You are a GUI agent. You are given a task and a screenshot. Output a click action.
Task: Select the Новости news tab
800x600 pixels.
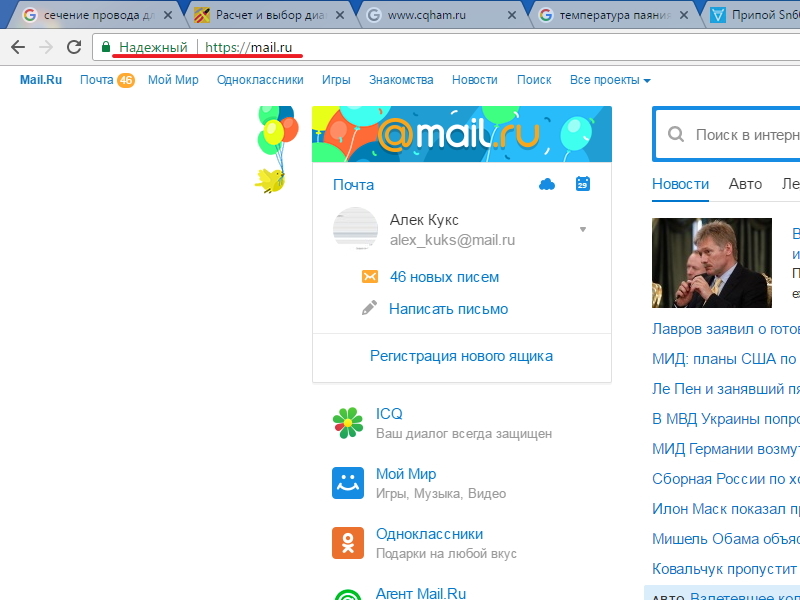pos(680,184)
